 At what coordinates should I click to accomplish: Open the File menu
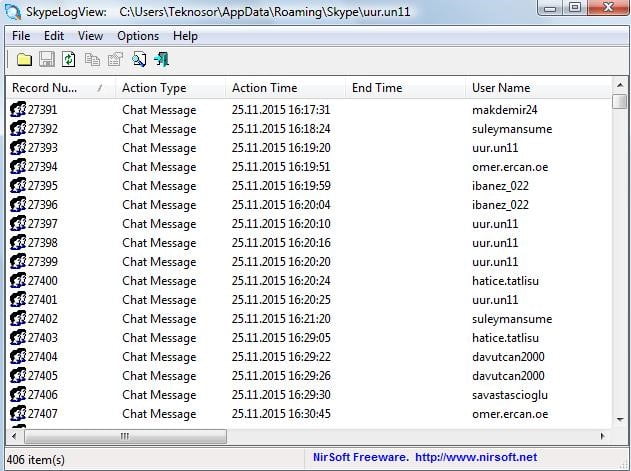[21, 36]
